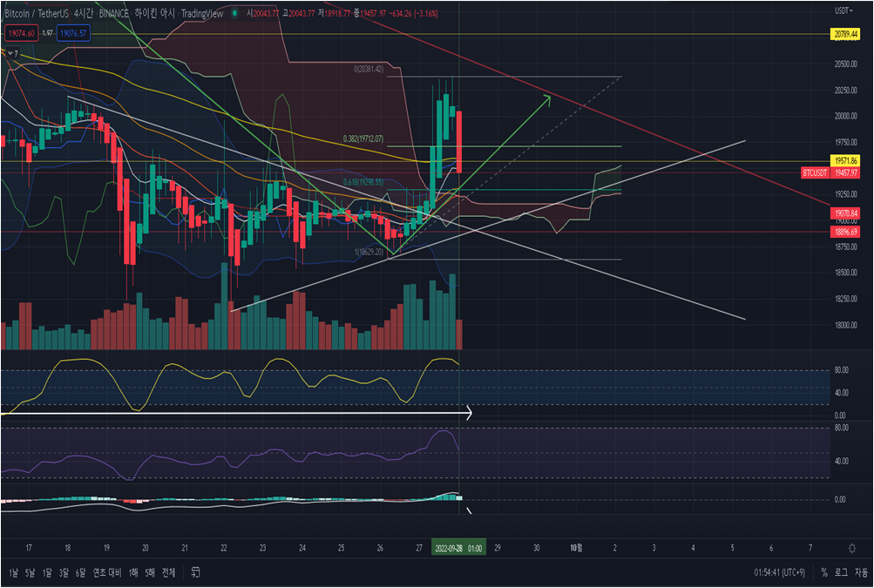Click the 20789.44 yellow price label
Viewport: 874px width, 588px height.
[845, 35]
